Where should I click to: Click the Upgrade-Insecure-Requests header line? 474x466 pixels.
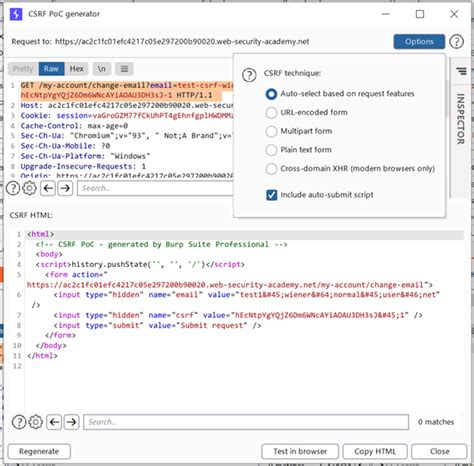[x=83, y=166]
